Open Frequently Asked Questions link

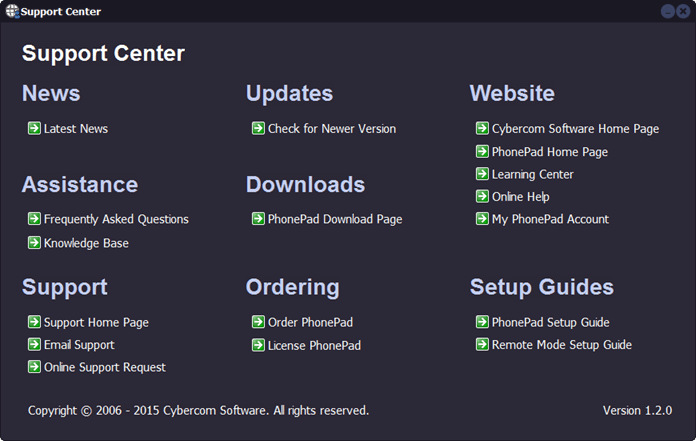116,219
